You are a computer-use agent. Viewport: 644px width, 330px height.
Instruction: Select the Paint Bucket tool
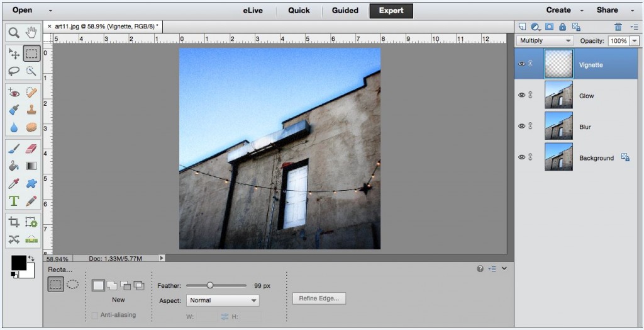tap(14, 166)
